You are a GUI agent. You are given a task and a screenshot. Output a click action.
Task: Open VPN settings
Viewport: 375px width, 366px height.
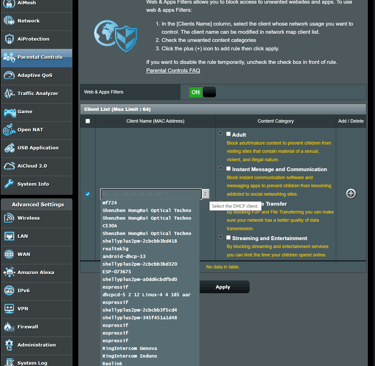click(36, 309)
